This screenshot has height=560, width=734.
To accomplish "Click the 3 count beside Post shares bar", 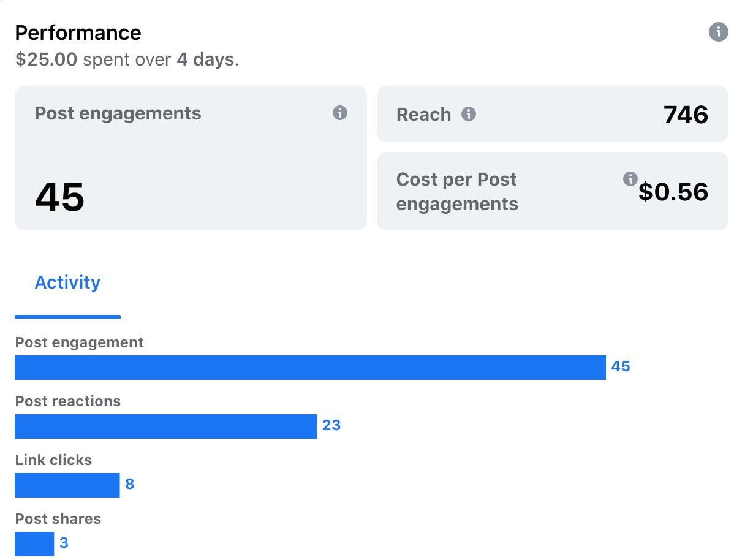I will coord(64,543).
